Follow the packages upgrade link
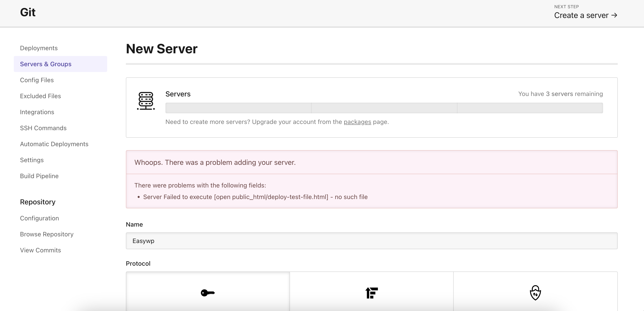Image resolution: width=644 pixels, height=311 pixels. 357,122
